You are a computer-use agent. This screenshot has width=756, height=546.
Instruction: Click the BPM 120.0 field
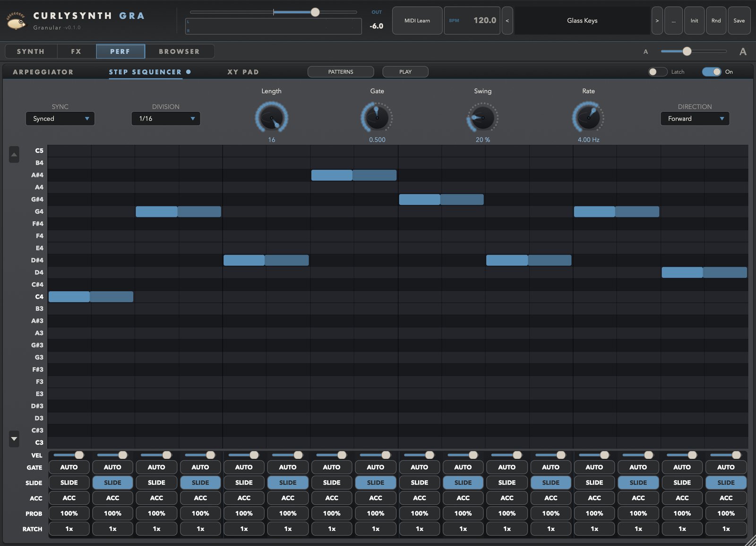click(472, 21)
